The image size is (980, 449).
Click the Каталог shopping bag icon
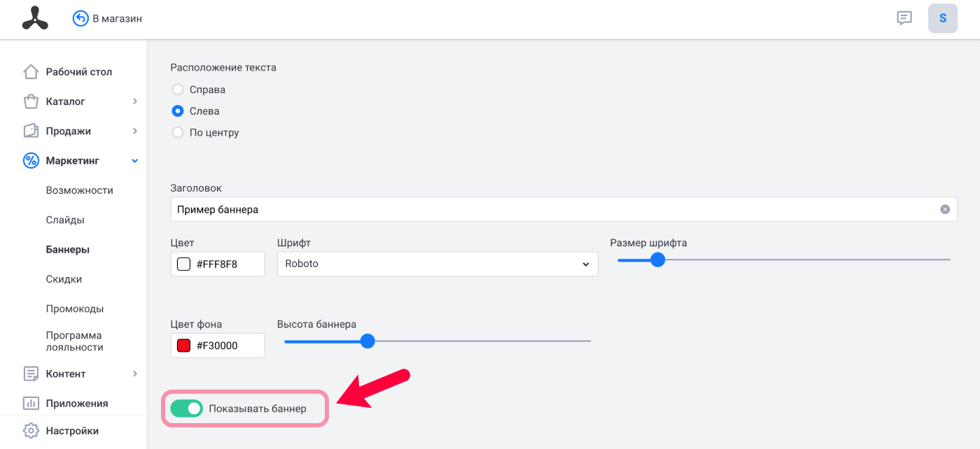(x=31, y=101)
